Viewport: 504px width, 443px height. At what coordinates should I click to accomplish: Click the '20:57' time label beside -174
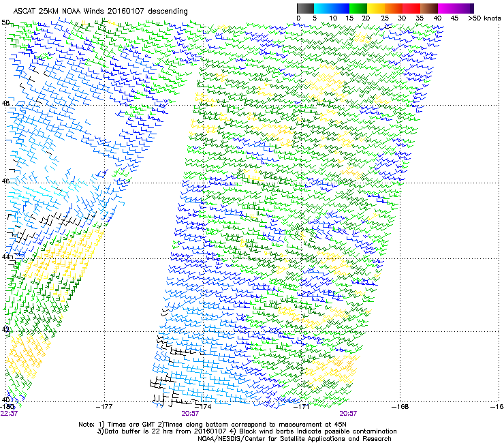190,414
